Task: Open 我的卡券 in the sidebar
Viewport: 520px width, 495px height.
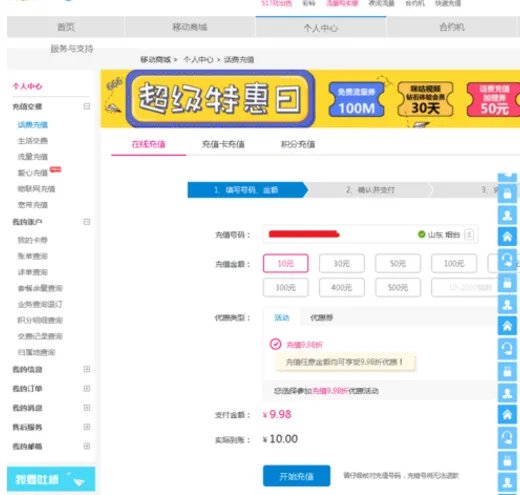Action: (x=33, y=240)
